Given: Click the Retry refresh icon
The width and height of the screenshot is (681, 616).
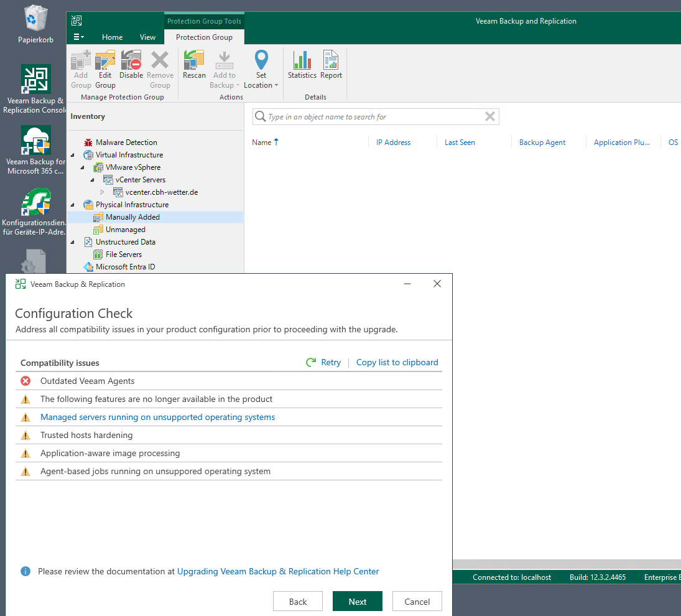Looking at the screenshot, I should tap(311, 362).
